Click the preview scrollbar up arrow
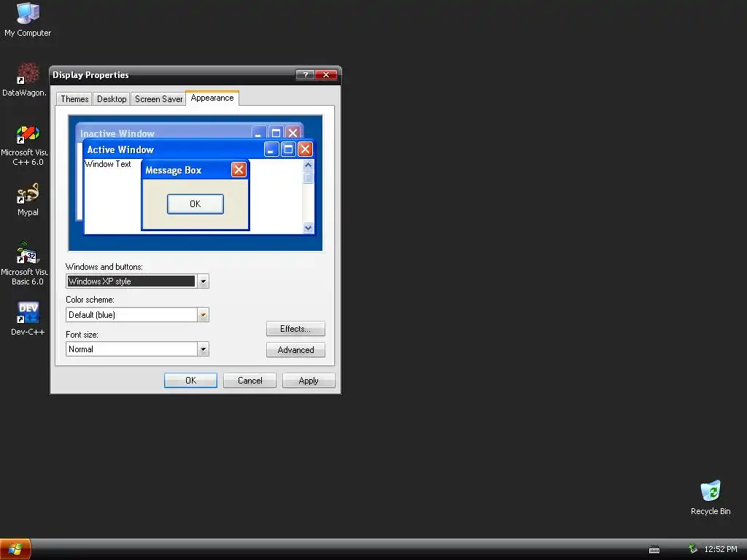Screen dimensions: 747x560 (309, 166)
